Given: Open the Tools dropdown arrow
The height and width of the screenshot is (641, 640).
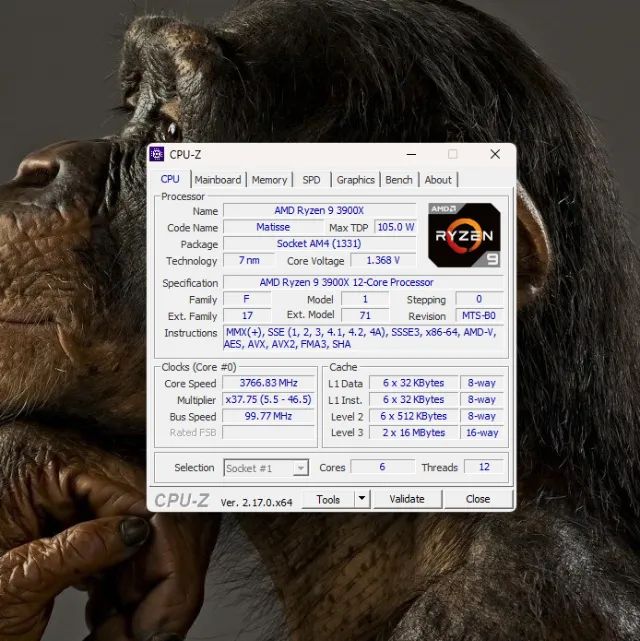Looking at the screenshot, I should coord(362,499).
